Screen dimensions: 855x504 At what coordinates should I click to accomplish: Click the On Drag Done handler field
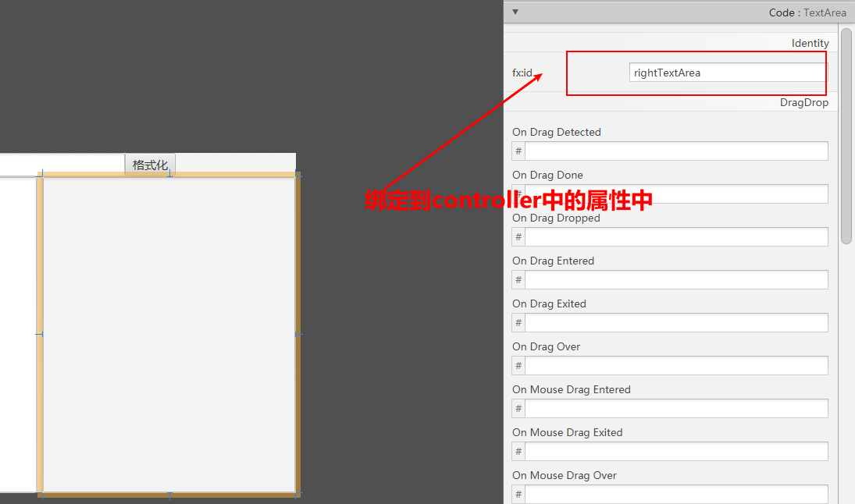676,194
